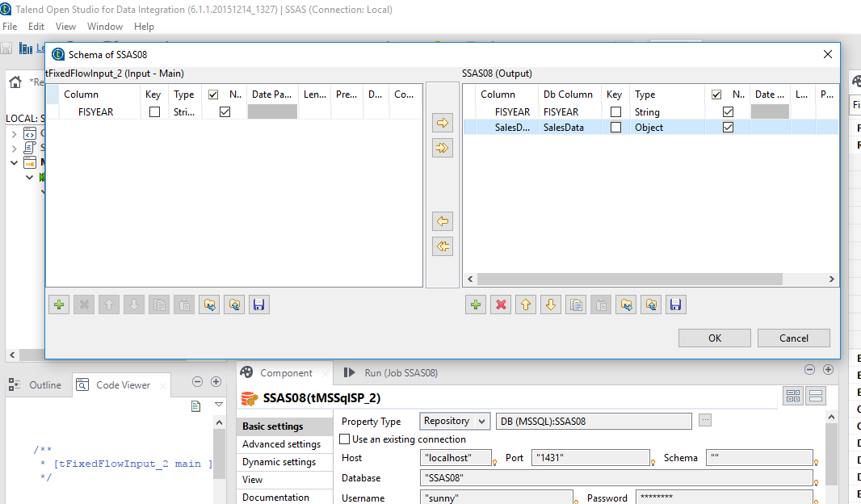Confirm schema with OK button
Image resolution: width=861 pixels, height=504 pixels.
click(x=714, y=338)
